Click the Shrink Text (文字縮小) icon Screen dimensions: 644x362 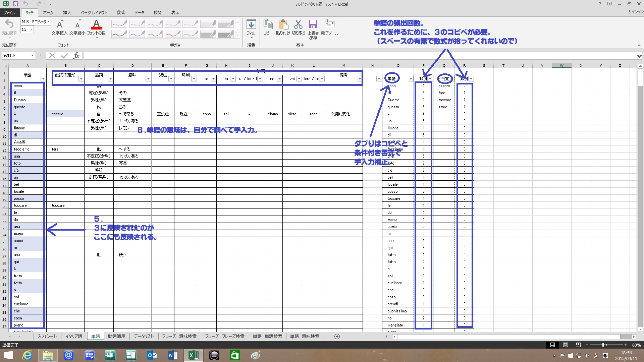click(x=77, y=25)
